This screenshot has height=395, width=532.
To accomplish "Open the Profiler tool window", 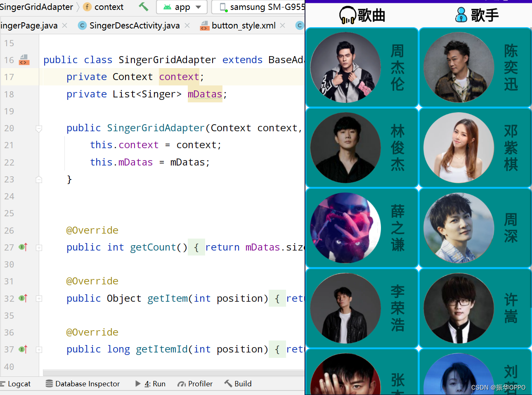I will pyautogui.click(x=195, y=384).
